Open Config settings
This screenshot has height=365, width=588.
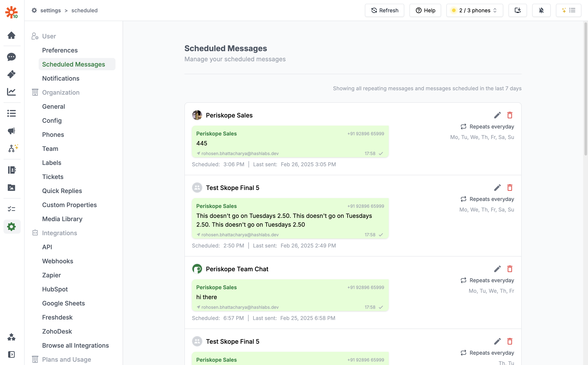click(52, 121)
